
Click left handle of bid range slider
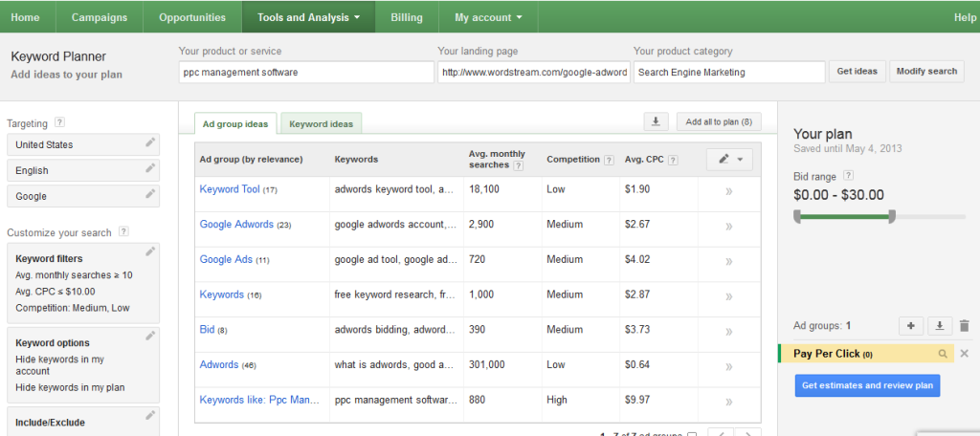click(797, 217)
